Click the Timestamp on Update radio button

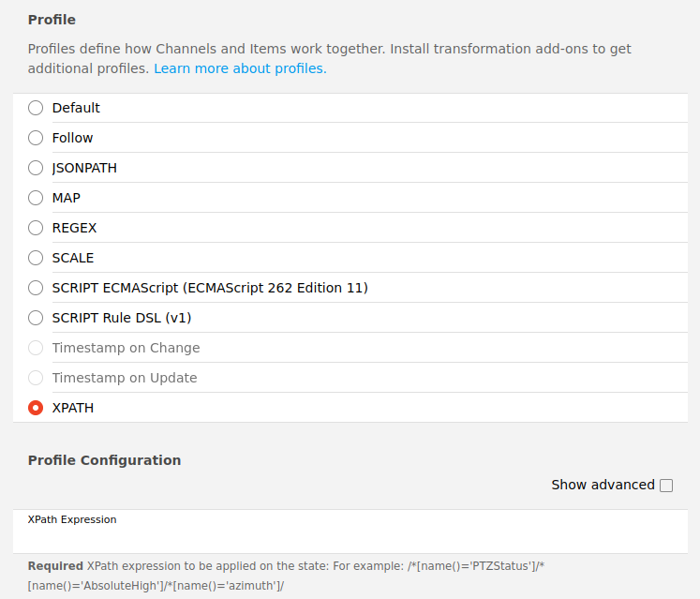point(36,378)
